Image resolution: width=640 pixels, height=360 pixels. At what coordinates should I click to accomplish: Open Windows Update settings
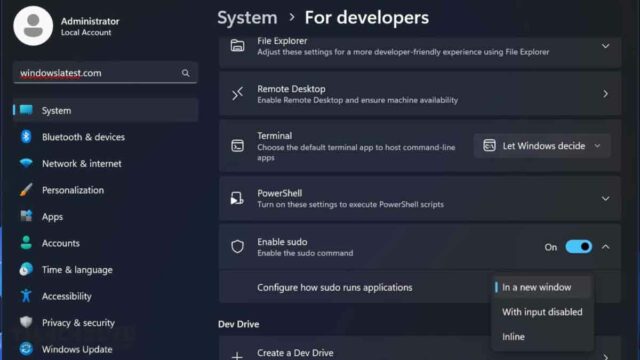click(x=106, y=349)
